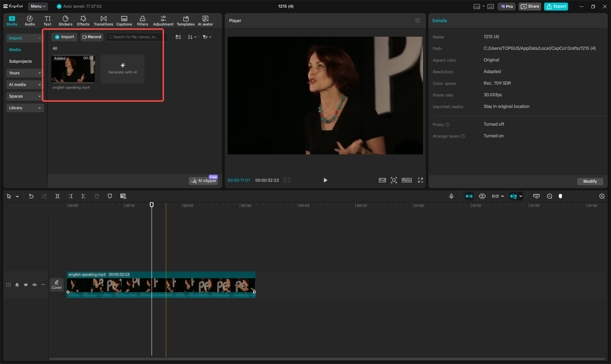Open the Menu at top left
This screenshot has height=364, width=611.
pyautogui.click(x=37, y=6)
